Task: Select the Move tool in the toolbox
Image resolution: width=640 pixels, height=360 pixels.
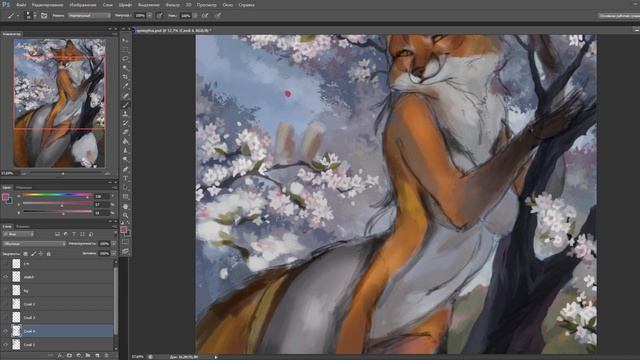Action: click(x=125, y=41)
